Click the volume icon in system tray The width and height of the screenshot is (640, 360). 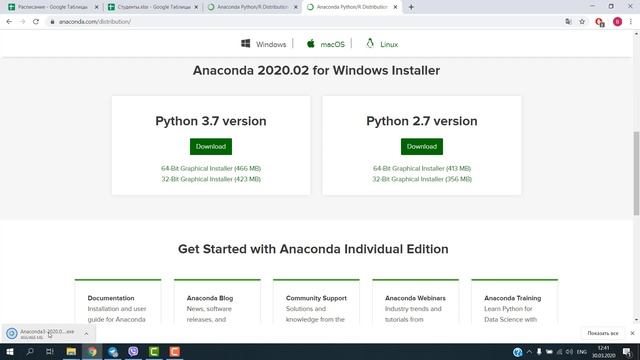click(569, 352)
